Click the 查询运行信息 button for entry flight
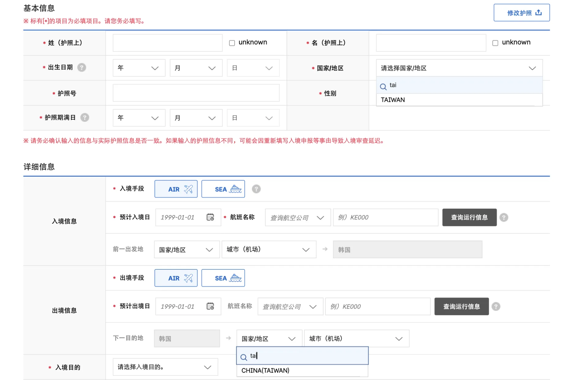The width and height of the screenshot is (588, 380). pyautogui.click(x=469, y=217)
